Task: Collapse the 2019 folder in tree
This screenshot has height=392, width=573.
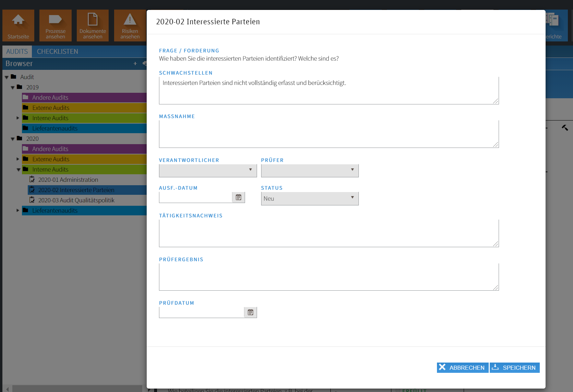Action: tap(13, 88)
